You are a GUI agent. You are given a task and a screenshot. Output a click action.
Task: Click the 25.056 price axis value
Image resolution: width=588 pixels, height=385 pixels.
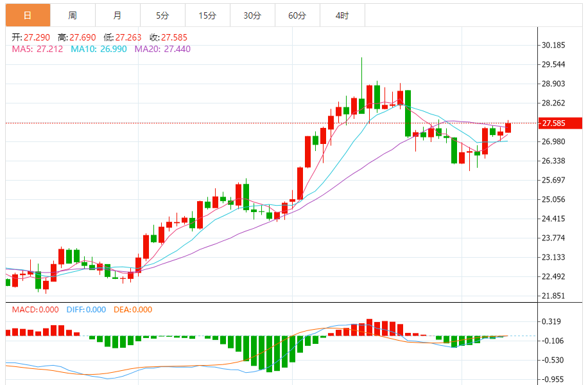coord(553,199)
